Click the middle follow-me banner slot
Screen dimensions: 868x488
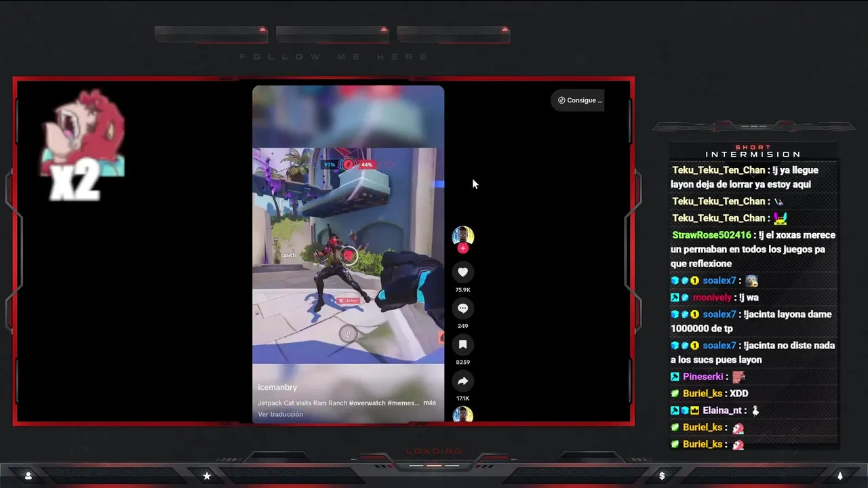332,34
